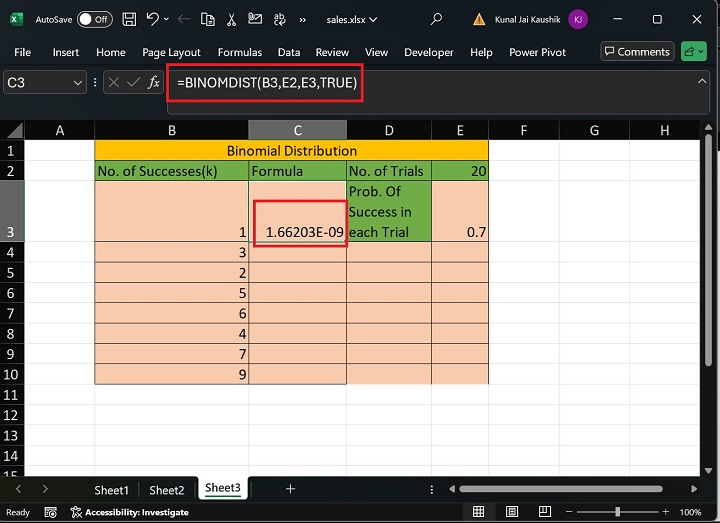Click the 100% zoom level
Viewport: 720px width, 523px height.
click(x=690, y=512)
